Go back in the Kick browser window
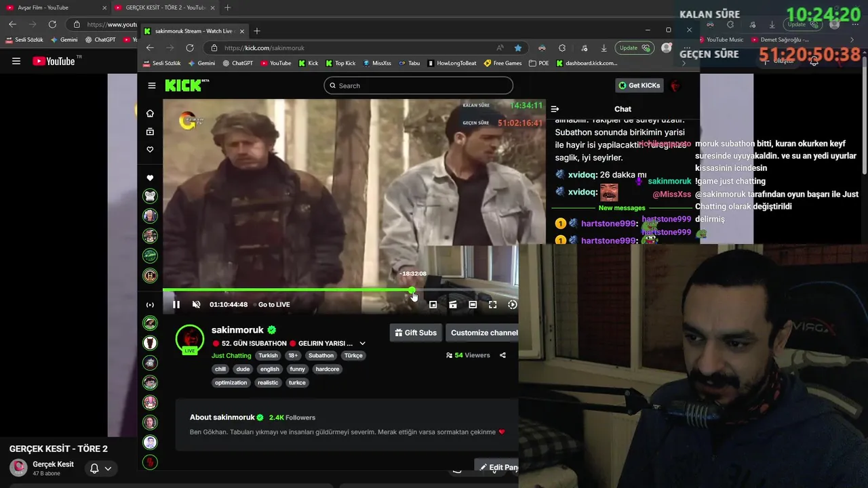The image size is (868, 488). (x=150, y=48)
